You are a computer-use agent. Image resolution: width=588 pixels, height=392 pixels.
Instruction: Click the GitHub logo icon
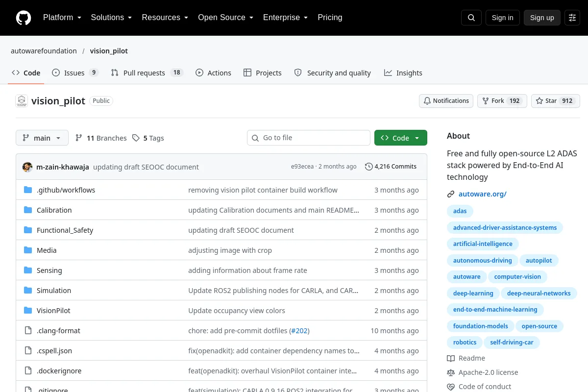click(x=24, y=18)
